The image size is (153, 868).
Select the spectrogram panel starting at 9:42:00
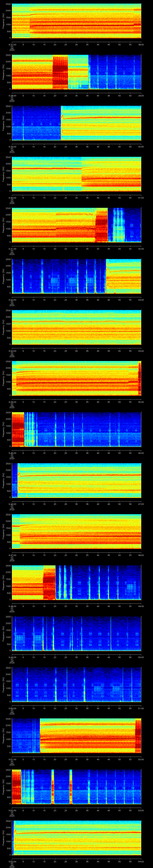click(x=77, y=276)
